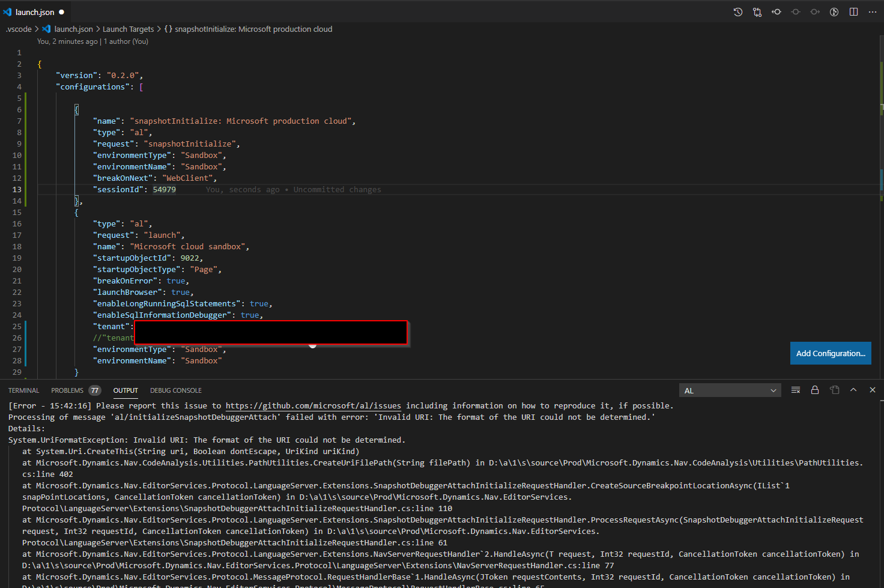Select the previous change navigation icon
The image size is (884, 588).
point(777,11)
